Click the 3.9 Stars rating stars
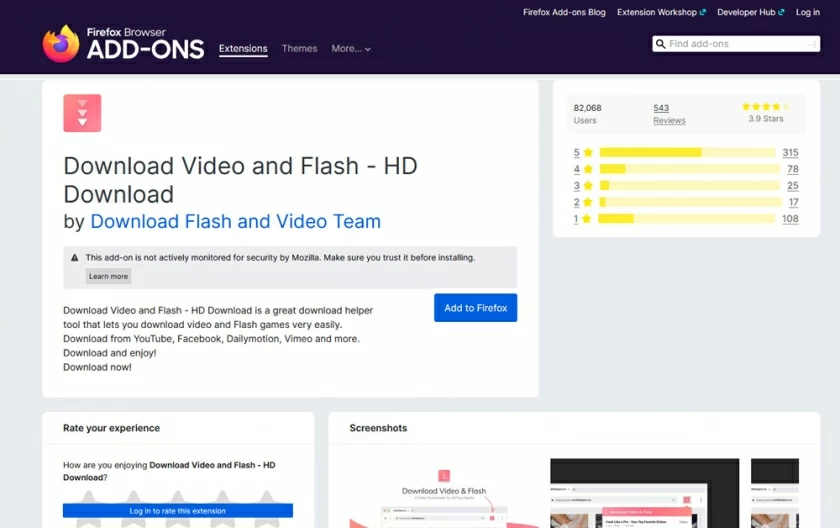The image size is (840, 528). pos(766,107)
